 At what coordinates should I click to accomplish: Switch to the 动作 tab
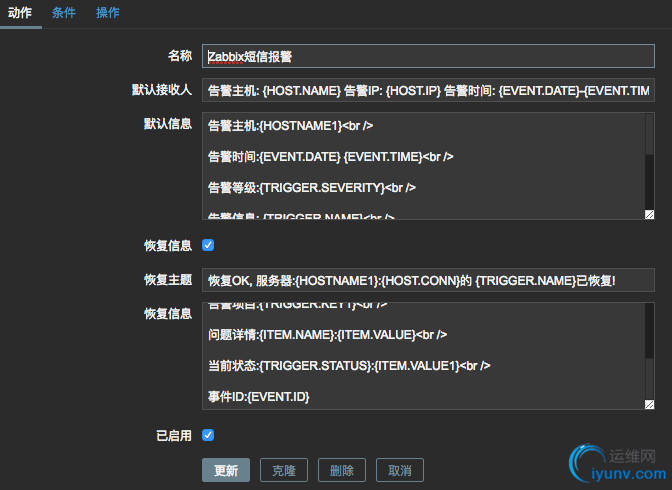20,13
